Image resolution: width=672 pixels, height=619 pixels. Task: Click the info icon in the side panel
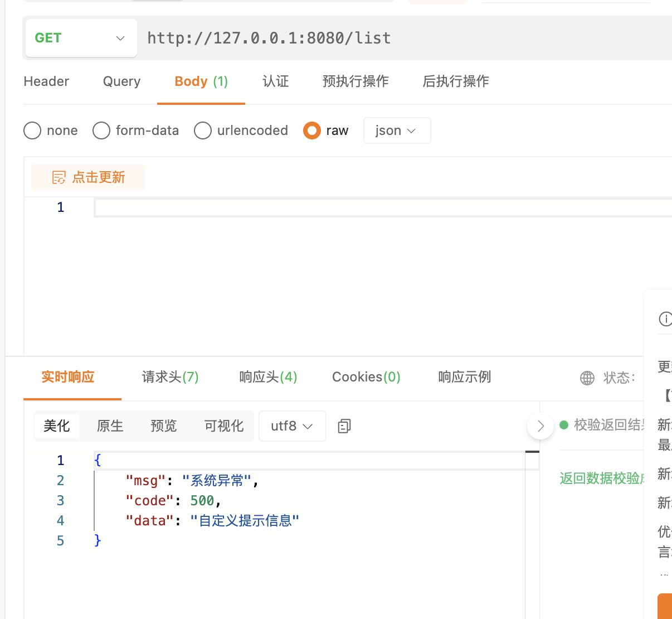pyautogui.click(x=665, y=318)
